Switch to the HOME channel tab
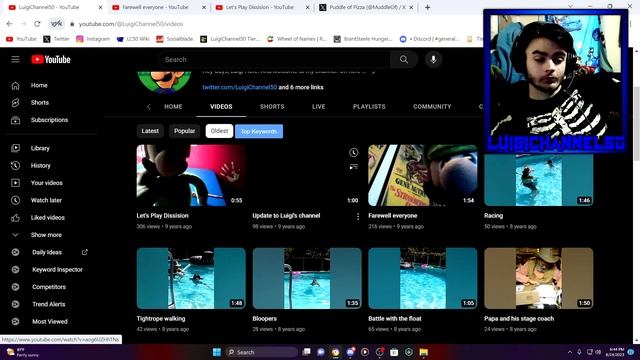 173,107
